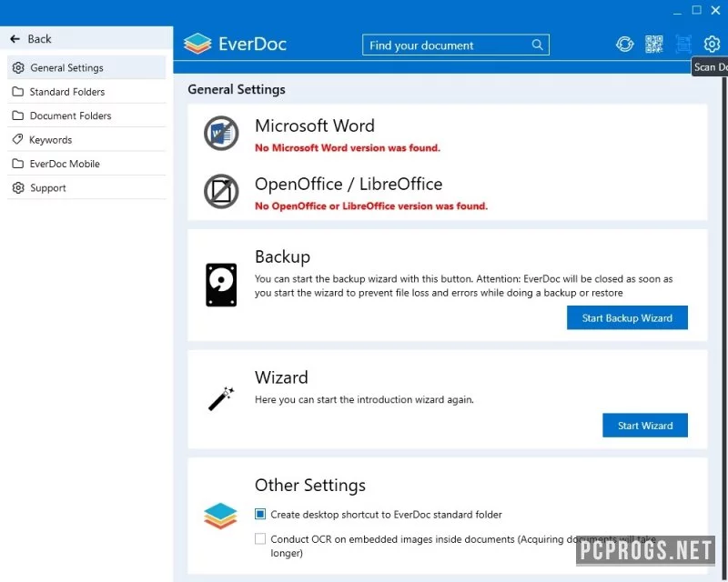Toggle Create desktop shortcut checkbox
Image resolution: width=728 pixels, height=582 pixels.
pyautogui.click(x=260, y=514)
